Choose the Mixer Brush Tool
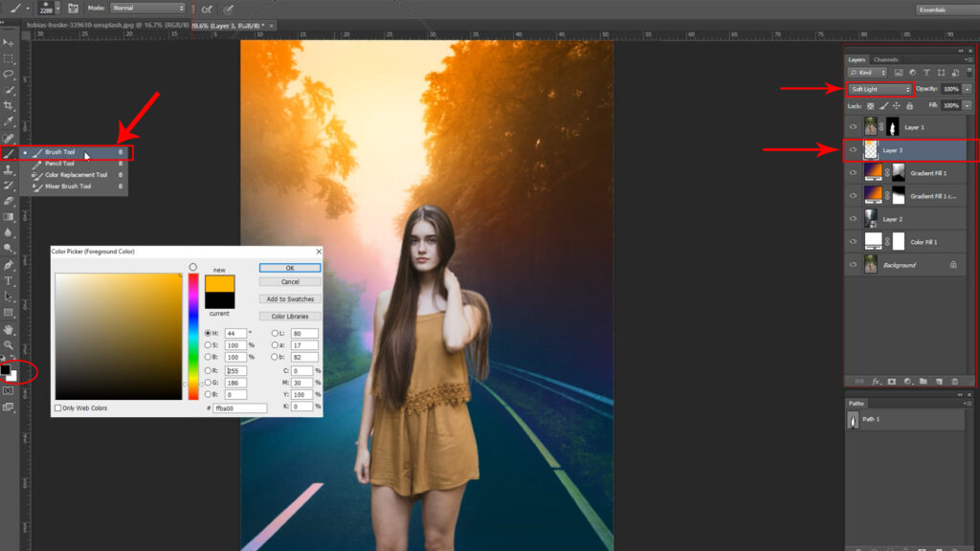980x551 pixels. 67,187
